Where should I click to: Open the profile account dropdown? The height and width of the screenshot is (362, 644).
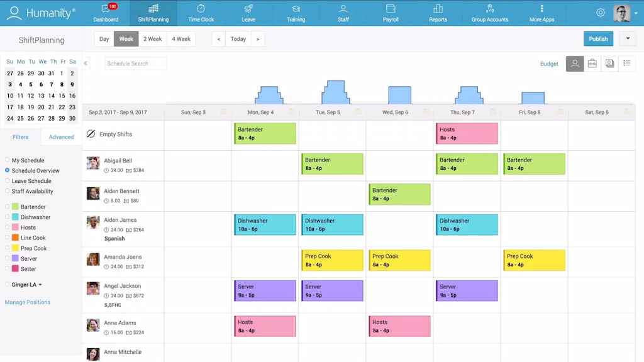click(x=636, y=13)
